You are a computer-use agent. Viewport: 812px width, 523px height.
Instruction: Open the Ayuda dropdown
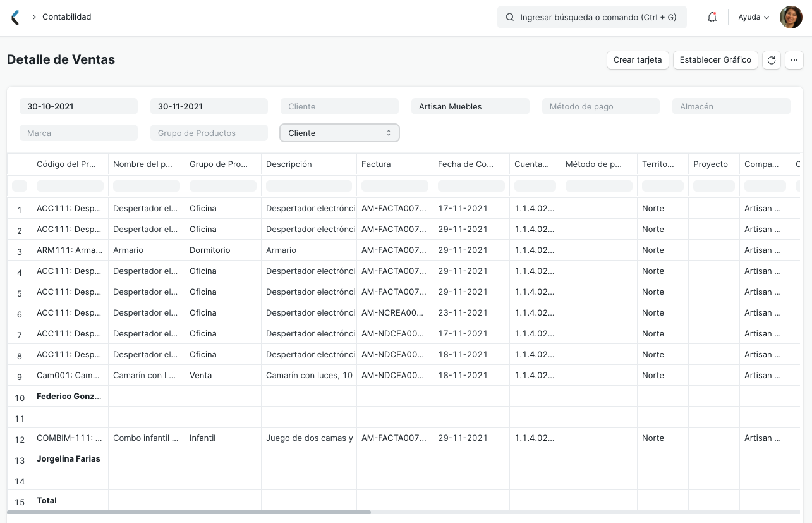pos(753,17)
